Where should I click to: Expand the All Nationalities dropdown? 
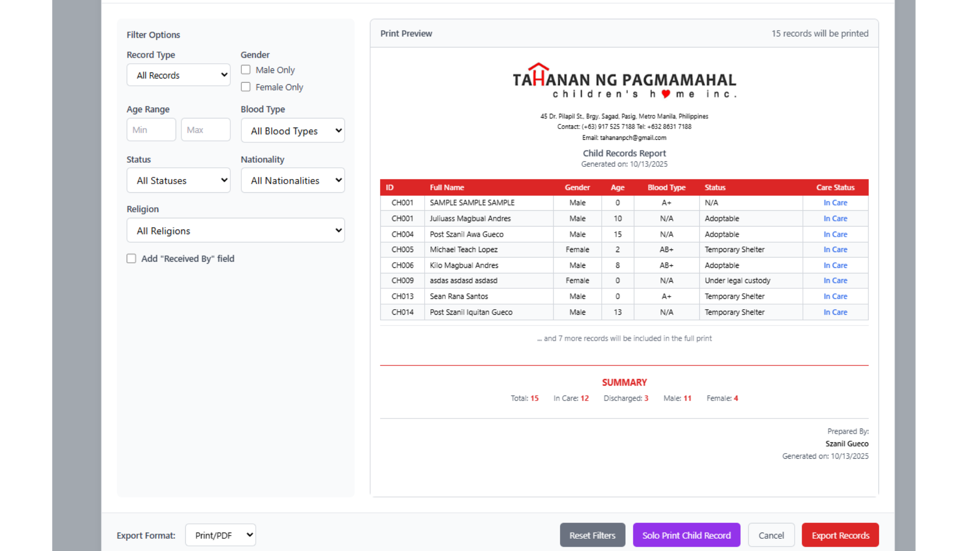point(292,181)
